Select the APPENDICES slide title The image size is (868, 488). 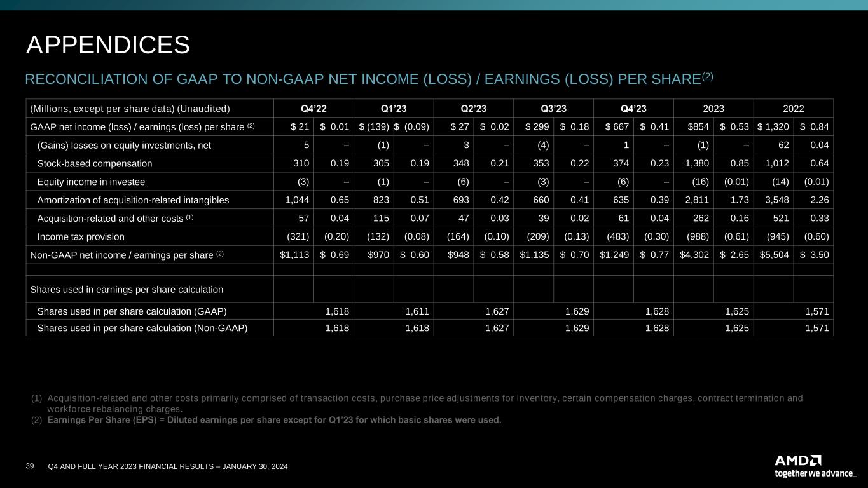coord(107,45)
